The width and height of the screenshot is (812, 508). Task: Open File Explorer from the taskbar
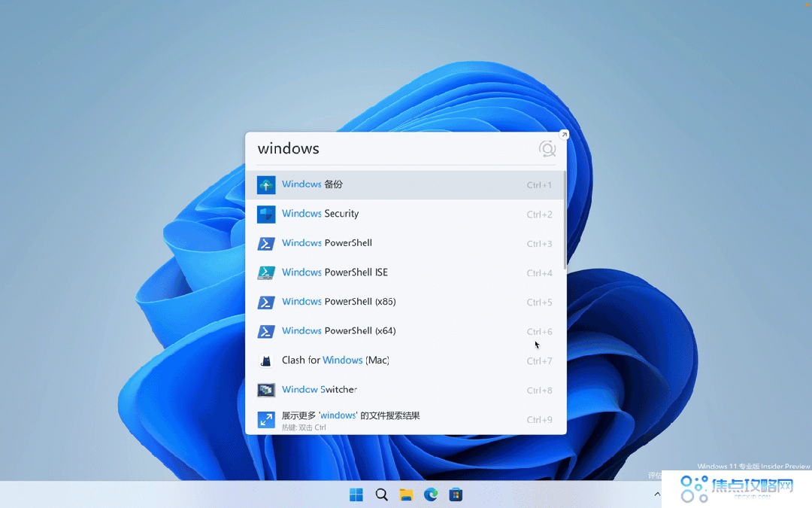click(406, 495)
